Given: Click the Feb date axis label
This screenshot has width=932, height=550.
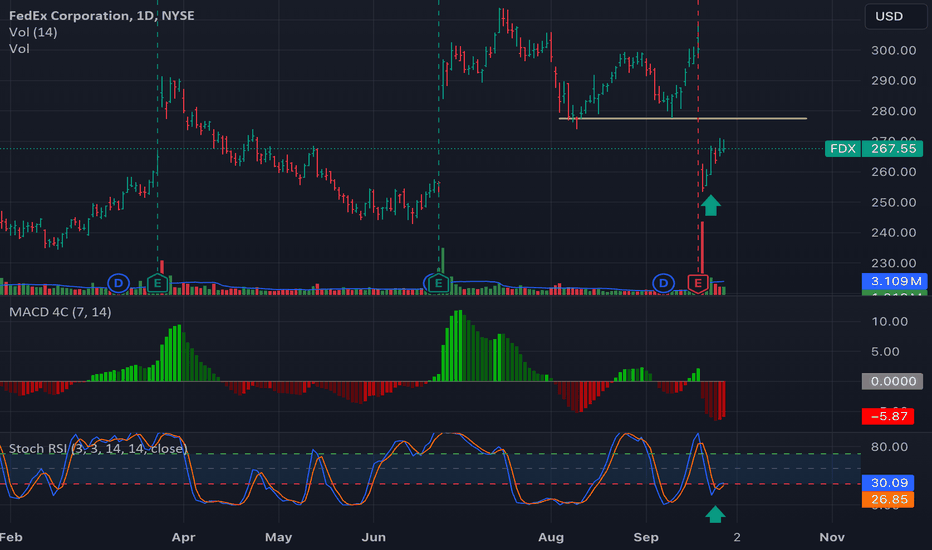Looking at the screenshot, I should pyautogui.click(x=11, y=538).
